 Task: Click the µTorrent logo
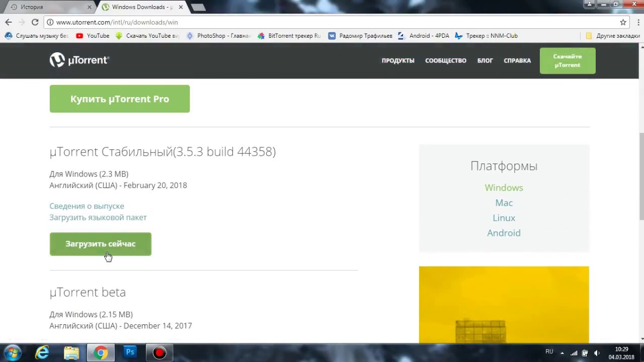click(79, 60)
